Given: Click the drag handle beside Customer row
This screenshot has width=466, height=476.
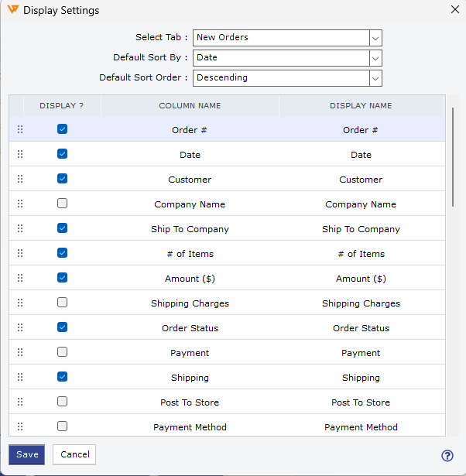Looking at the screenshot, I should pyautogui.click(x=20, y=180).
